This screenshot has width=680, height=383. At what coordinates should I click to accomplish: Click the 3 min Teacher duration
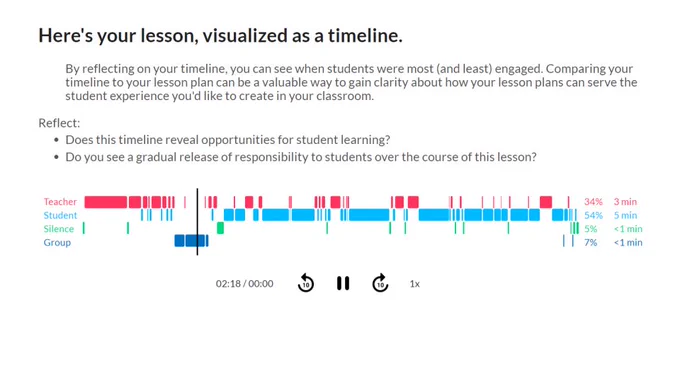(625, 202)
